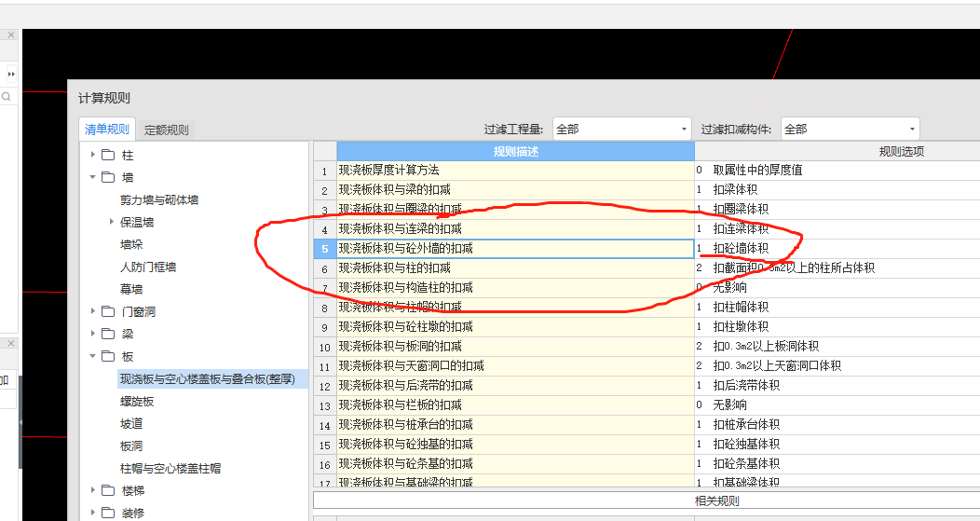Click the 板 folder icon

pyautogui.click(x=108, y=356)
